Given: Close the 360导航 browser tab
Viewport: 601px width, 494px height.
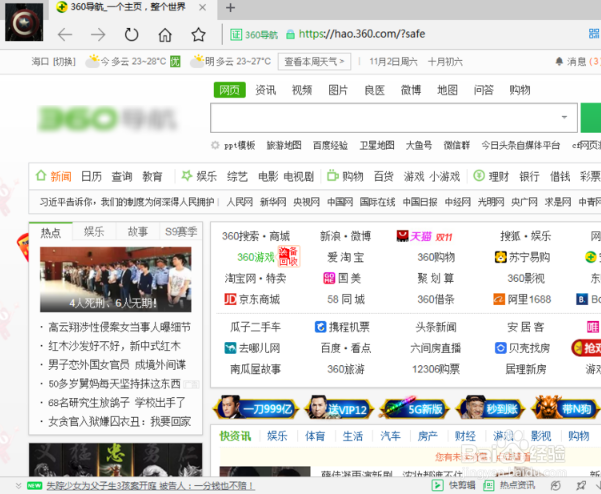Looking at the screenshot, I should pyautogui.click(x=202, y=7).
